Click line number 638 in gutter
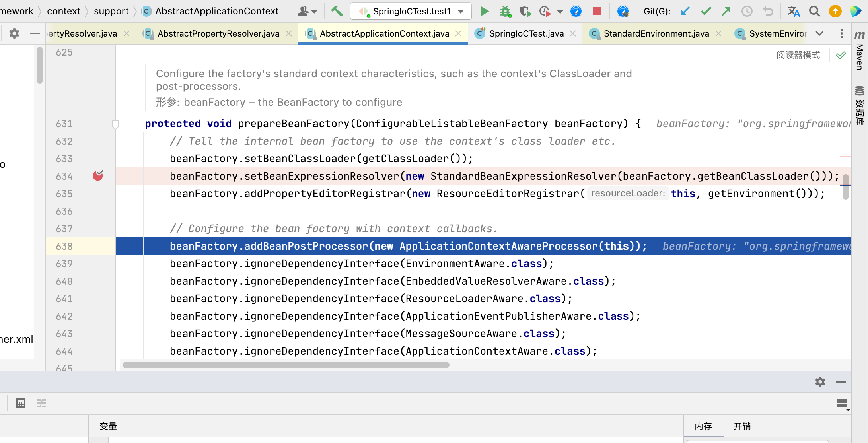This screenshot has height=443, width=868. pyautogui.click(x=64, y=246)
